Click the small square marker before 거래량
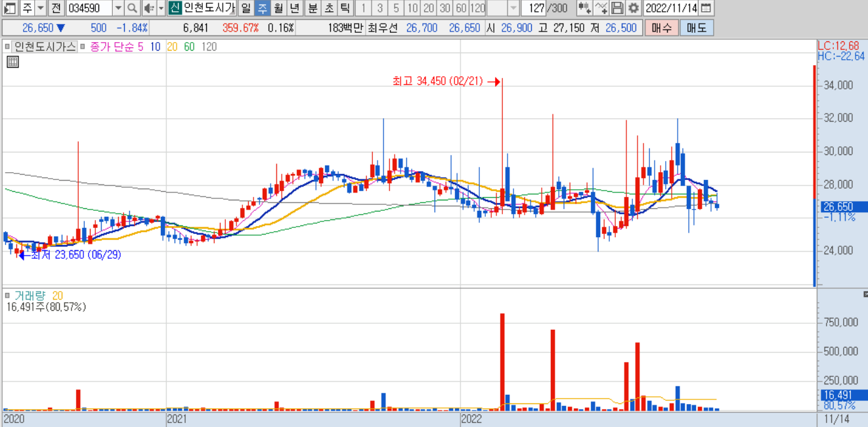The image size is (868, 427). 8,296
